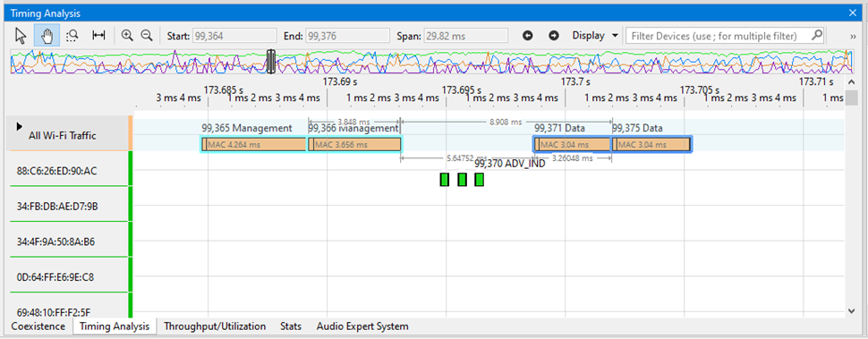The height and width of the screenshot is (339, 868).
Task: Go to next packet with right arrow
Action: [554, 36]
